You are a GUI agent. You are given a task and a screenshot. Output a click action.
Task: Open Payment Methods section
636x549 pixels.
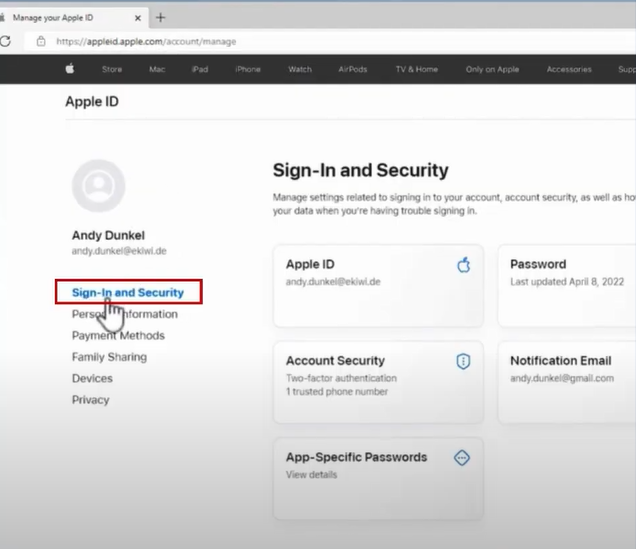pos(118,335)
